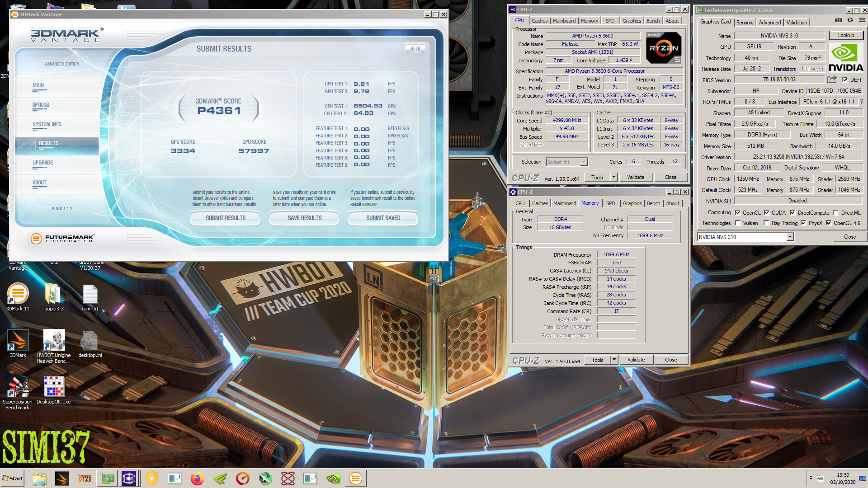Click the Futuremark Corporation logo
The width and height of the screenshot is (868, 488).
coord(62,239)
